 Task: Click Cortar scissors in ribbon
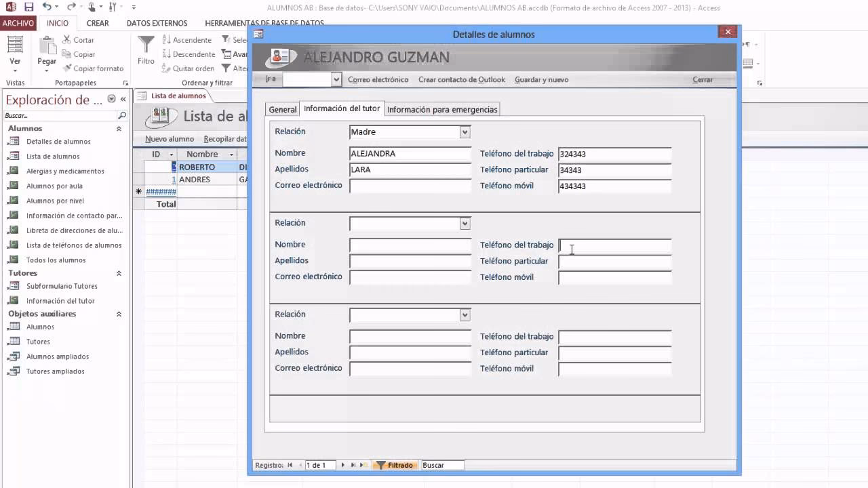78,40
